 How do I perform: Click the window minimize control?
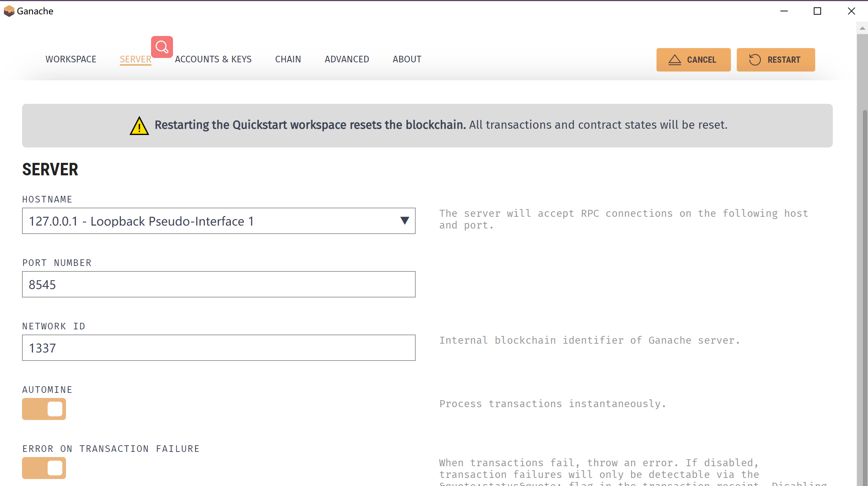point(784,11)
